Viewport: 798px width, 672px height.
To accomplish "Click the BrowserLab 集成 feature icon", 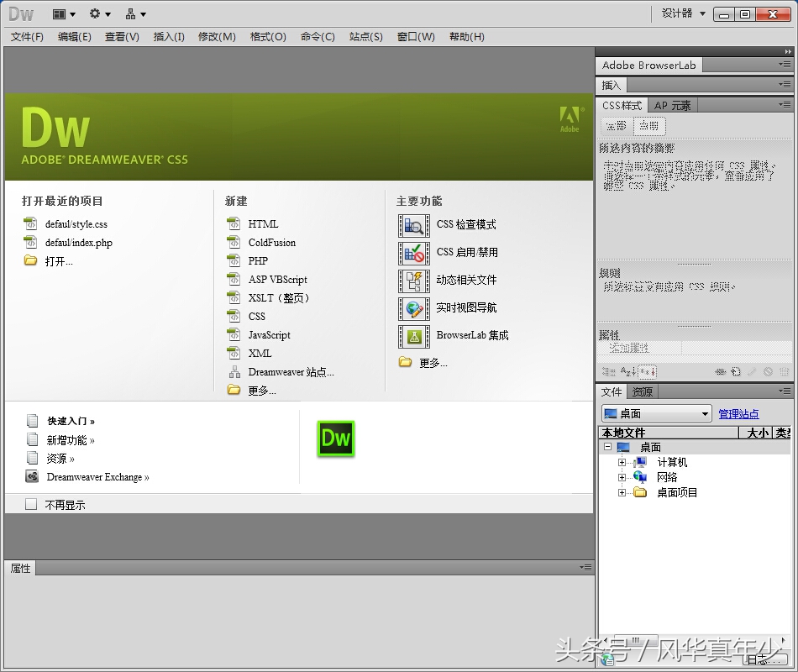I will point(414,337).
